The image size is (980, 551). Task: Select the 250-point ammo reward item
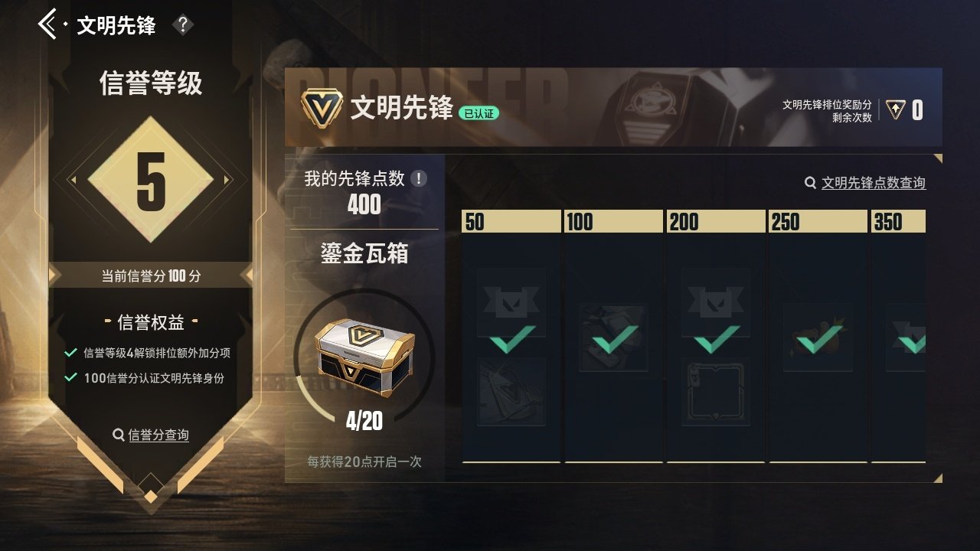point(818,337)
